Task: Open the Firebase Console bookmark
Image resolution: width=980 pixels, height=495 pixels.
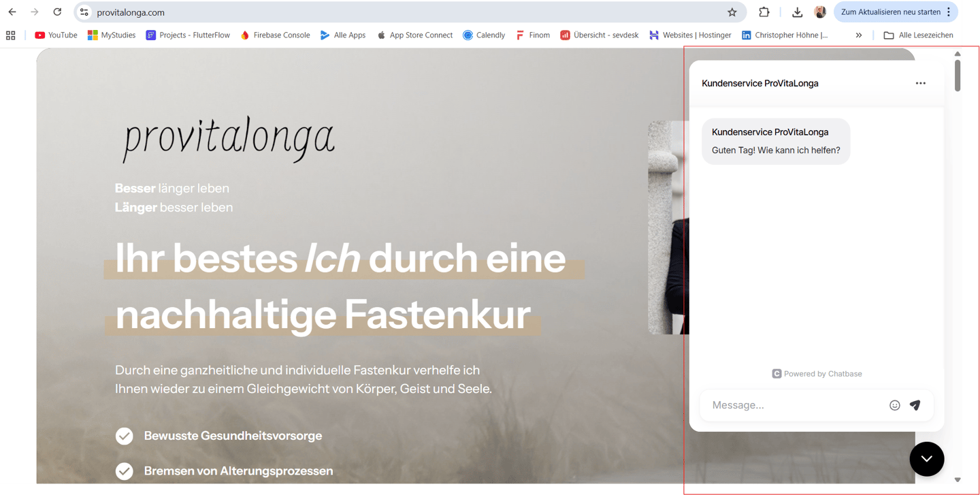Action: pos(275,35)
